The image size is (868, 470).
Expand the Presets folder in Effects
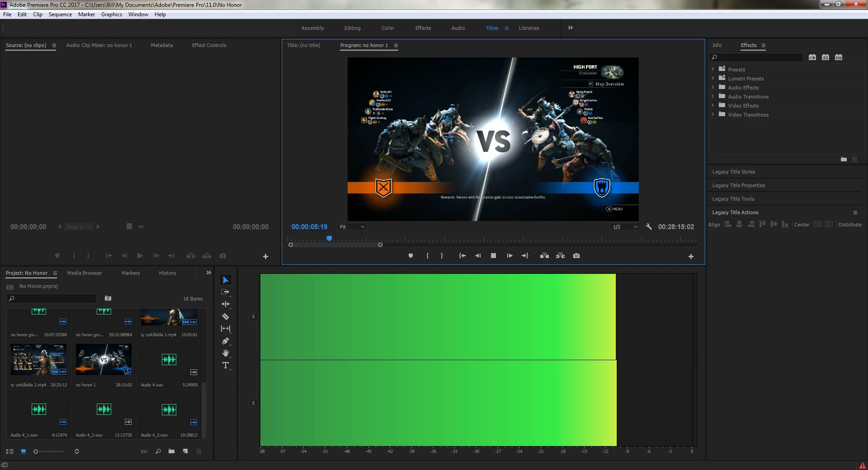(713, 69)
